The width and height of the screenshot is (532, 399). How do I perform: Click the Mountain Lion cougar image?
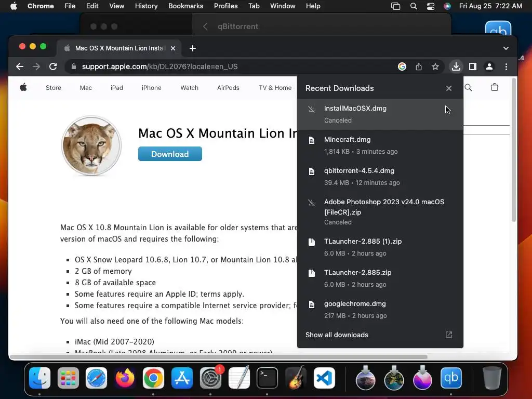[x=91, y=146]
